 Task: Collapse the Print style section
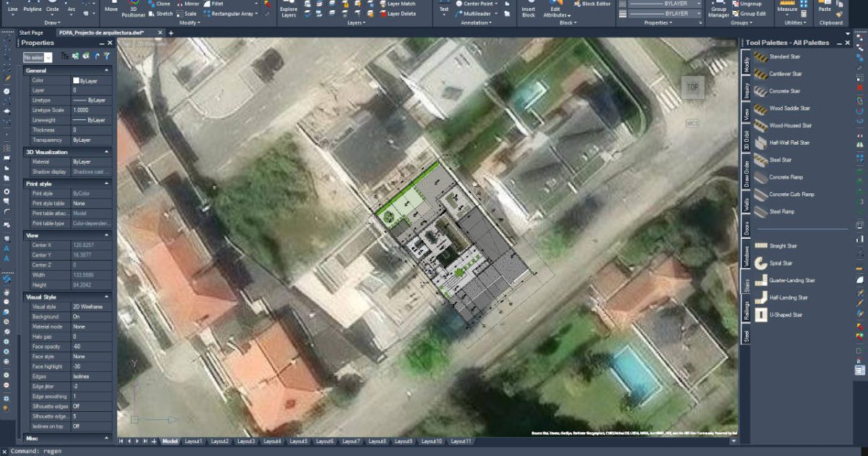(x=107, y=184)
